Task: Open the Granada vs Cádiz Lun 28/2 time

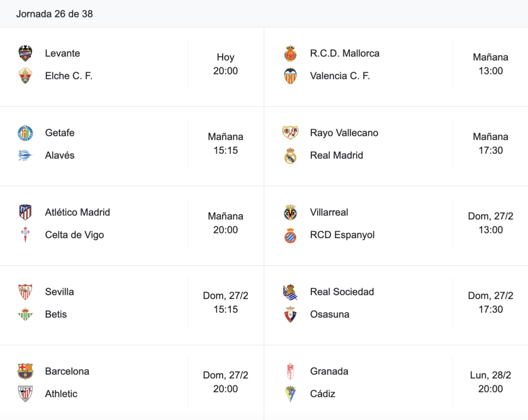Action: tap(491, 382)
